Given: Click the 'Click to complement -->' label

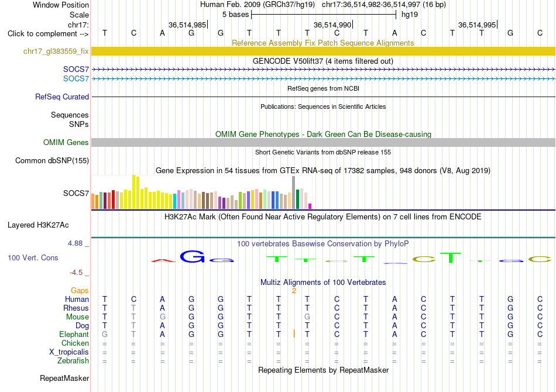Looking at the screenshot, I should [48, 34].
